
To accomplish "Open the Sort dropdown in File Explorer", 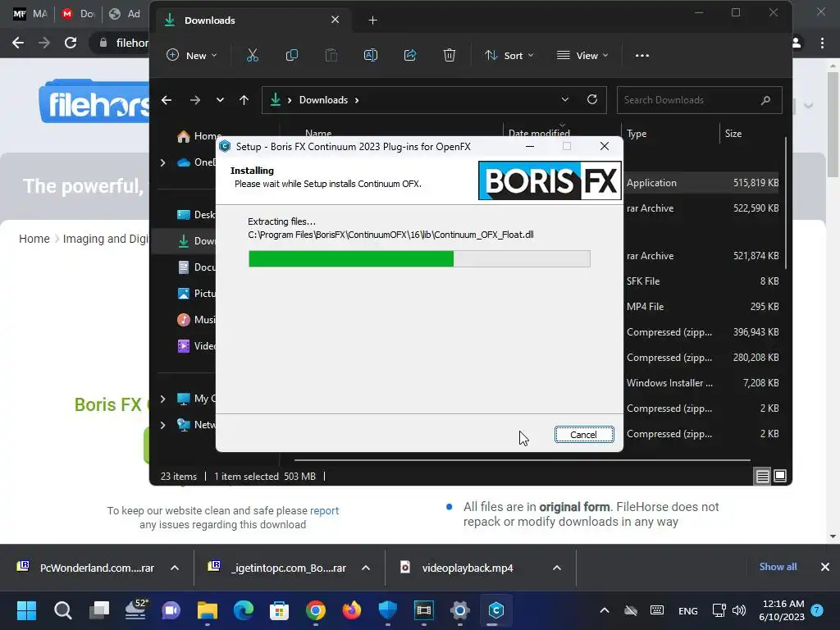I will (509, 55).
